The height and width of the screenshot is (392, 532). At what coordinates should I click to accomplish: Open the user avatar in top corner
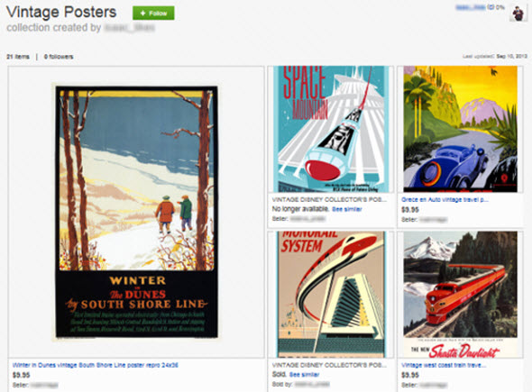tap(518, 14)
